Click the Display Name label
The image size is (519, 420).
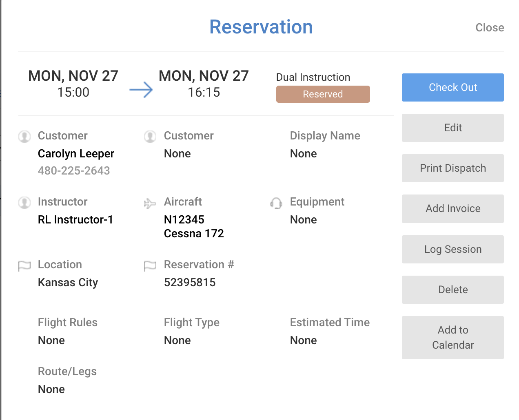coord(325,136)
